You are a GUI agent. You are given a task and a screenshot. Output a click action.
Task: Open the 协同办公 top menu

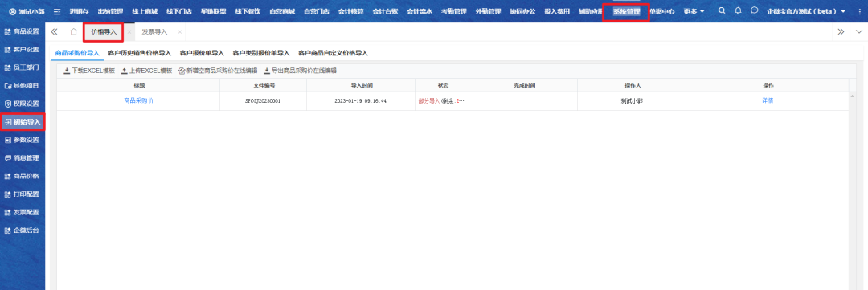[522, 11]
